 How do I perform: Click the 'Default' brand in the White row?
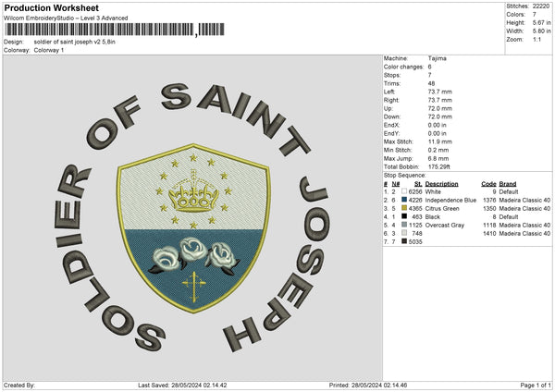(509, 191)
